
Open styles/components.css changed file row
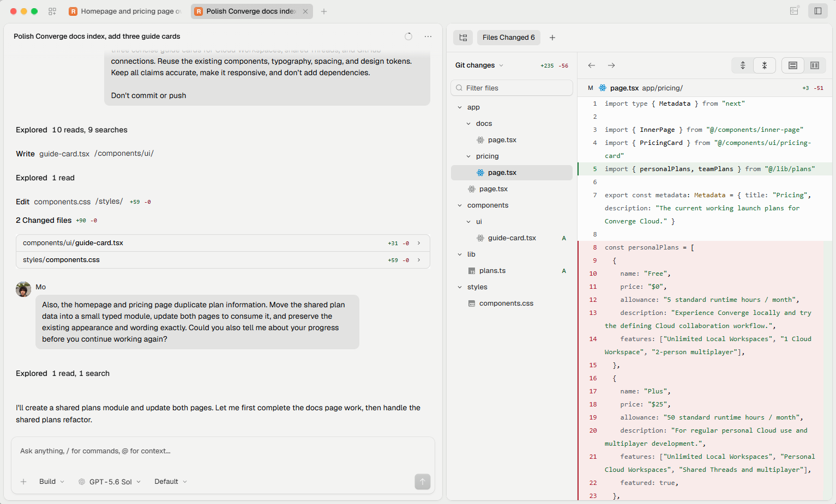pyautogui.click(x=223, y=260)
